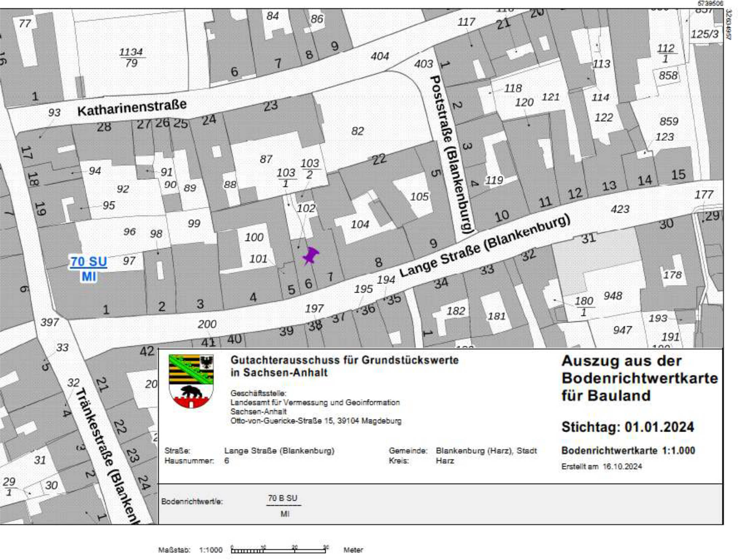
Task: Click parcel number 423 on Lange Straße
Action: 620,209
